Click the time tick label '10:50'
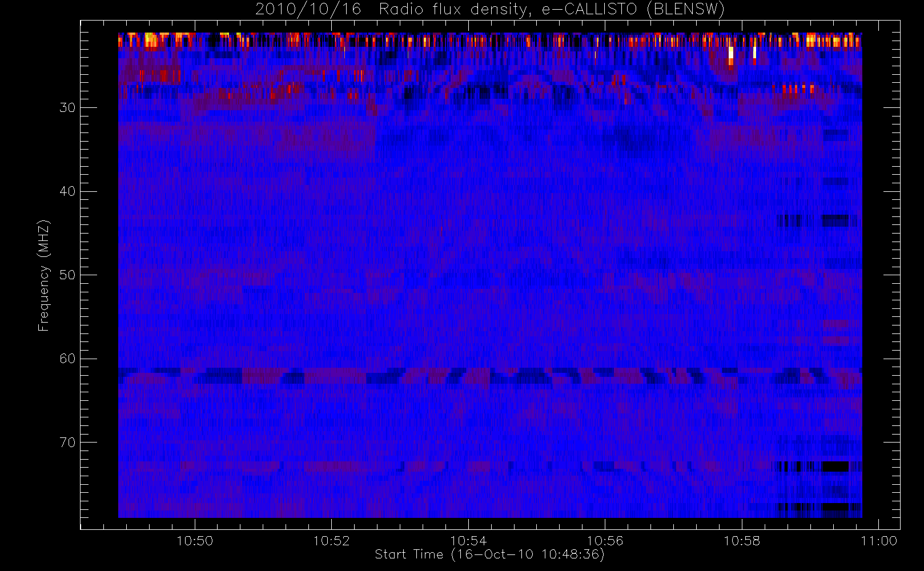 coord(195,541)
